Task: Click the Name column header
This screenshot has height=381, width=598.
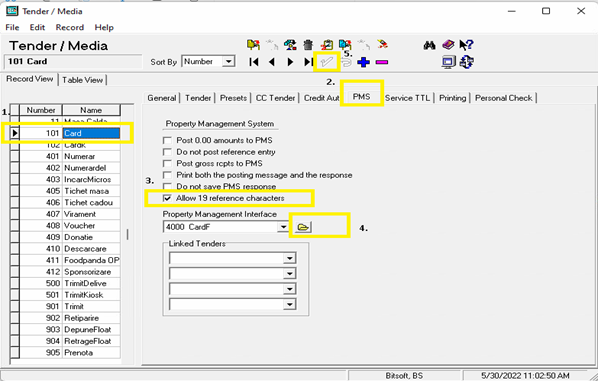Action: (x=91, y=110)
